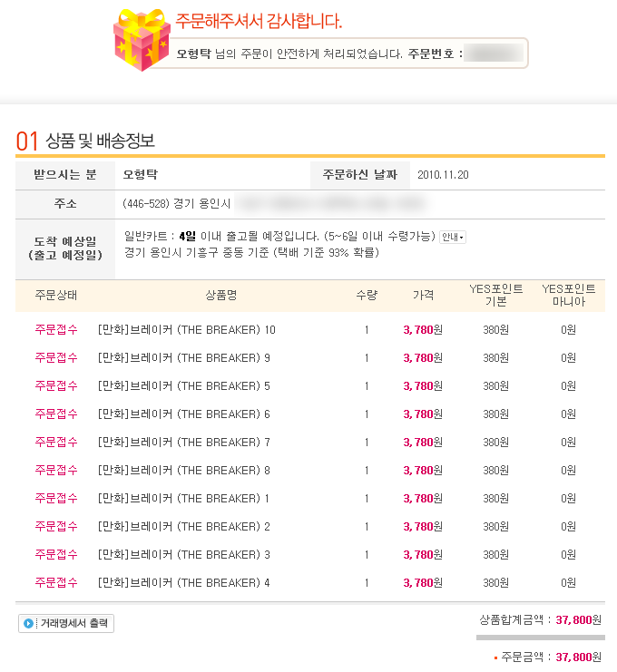The image size is (617, 672).
Task: Open 브레이커 (THE BREAKER) 1 product link
Action: pyautogui.click(x=184, y=499)
